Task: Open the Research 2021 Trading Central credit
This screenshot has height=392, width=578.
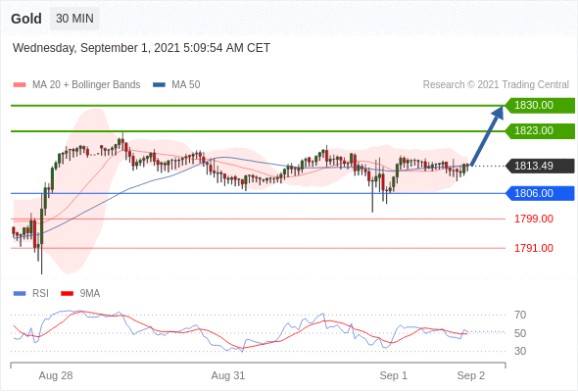Action: [x=496, y=85]
